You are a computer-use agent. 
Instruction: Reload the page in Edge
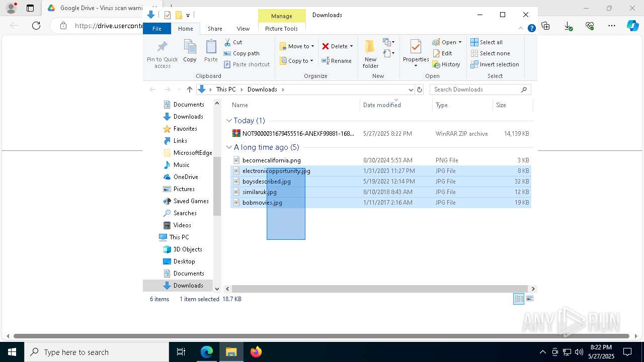point(36,26)
